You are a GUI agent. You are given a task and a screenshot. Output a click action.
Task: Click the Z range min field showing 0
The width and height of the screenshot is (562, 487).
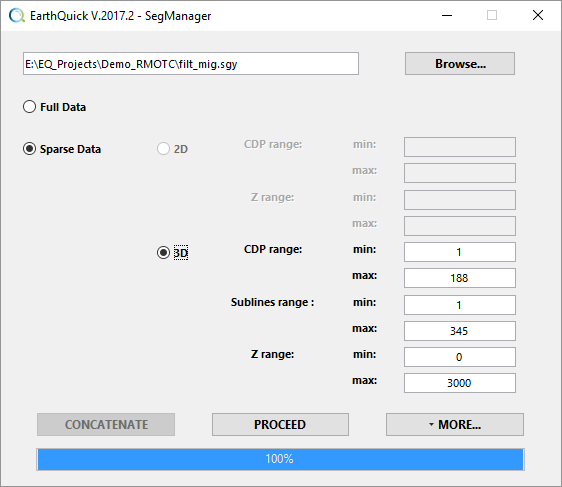(460, 357)
